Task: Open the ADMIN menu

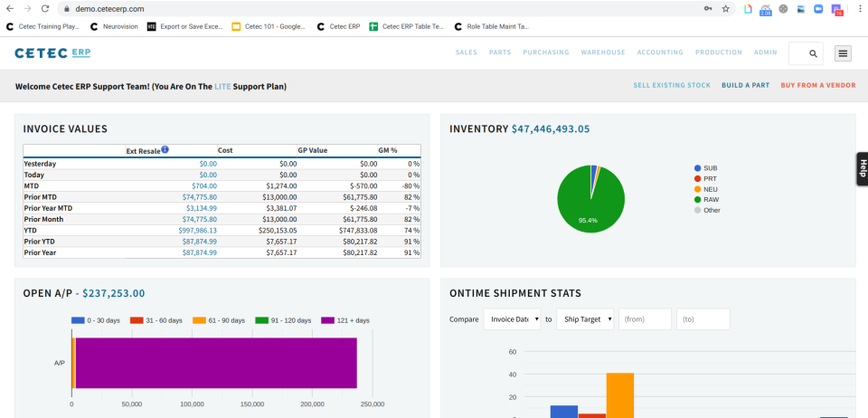Action: [766, 52]
